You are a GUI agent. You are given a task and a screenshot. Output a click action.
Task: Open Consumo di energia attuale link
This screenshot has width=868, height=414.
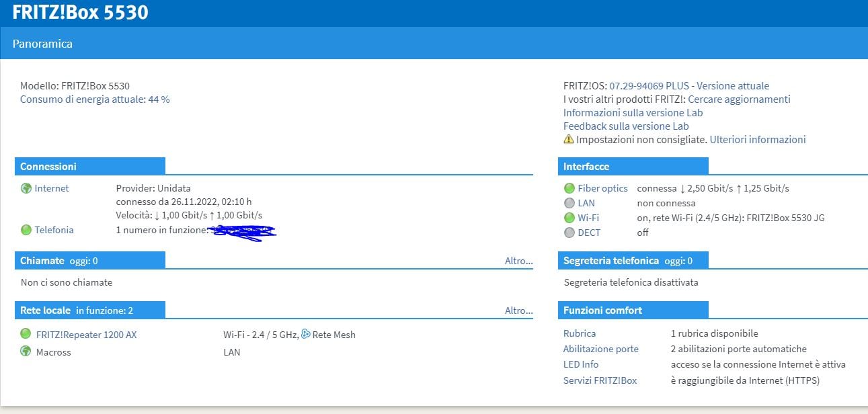[x=95, y=99]
